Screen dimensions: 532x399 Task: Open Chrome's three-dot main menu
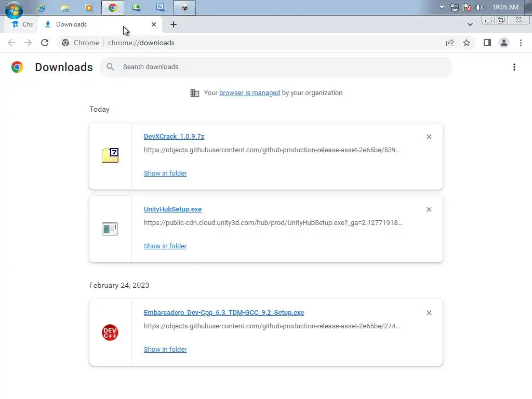(521, 43)
